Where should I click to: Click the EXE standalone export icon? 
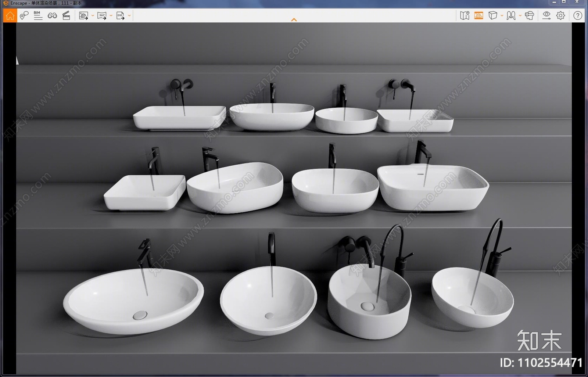(x=121, y=15)
